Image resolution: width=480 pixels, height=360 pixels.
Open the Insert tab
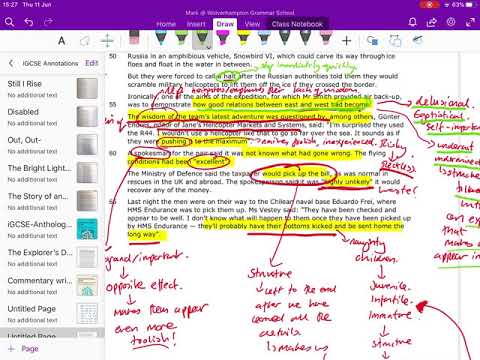click(196, 24)
